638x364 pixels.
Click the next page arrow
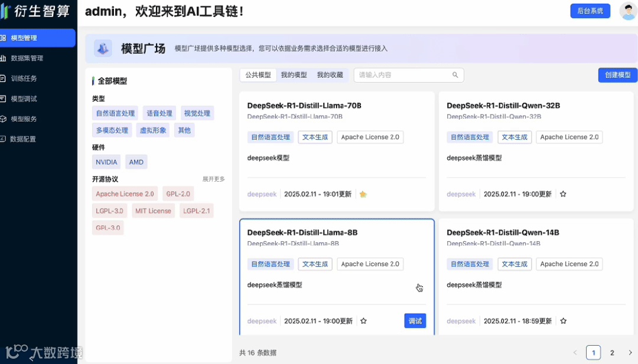click(x=630, y=353)
